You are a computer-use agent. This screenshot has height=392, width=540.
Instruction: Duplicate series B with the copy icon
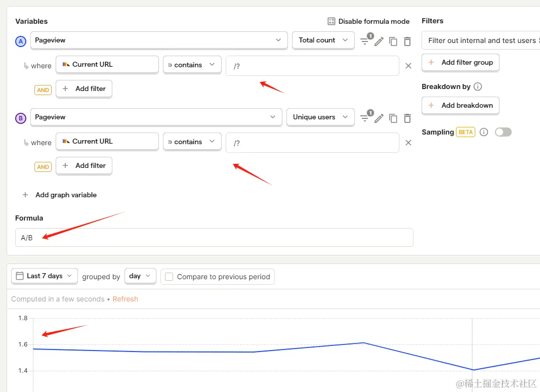point(393,118)
